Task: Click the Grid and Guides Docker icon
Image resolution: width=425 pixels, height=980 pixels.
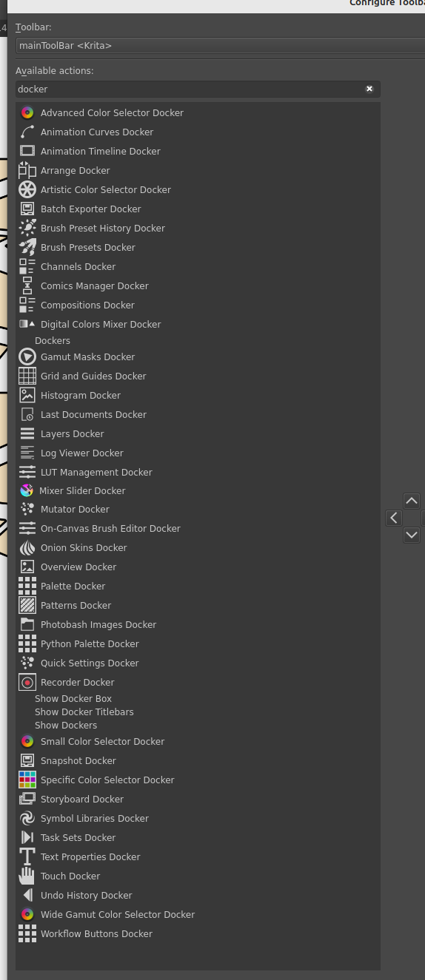Action: click(27, 376)
